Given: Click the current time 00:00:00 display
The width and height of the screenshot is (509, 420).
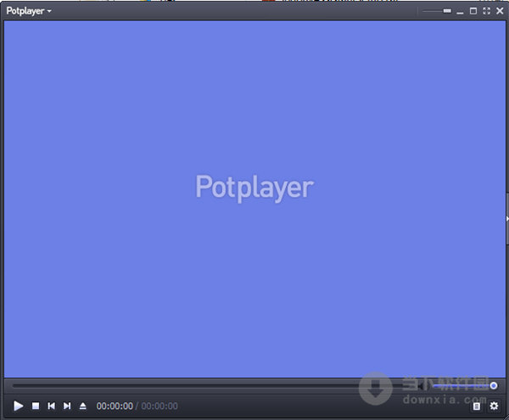Looking at the screenshot, I should 115,406.
